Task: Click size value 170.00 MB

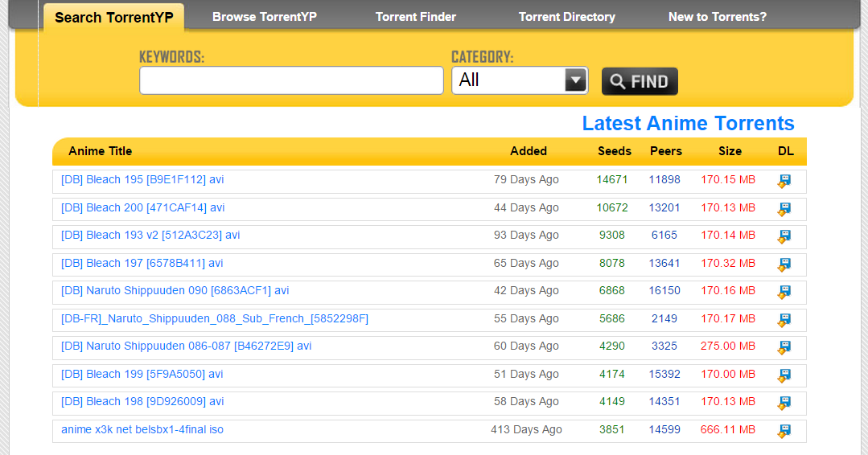Action: coord(728,375)
